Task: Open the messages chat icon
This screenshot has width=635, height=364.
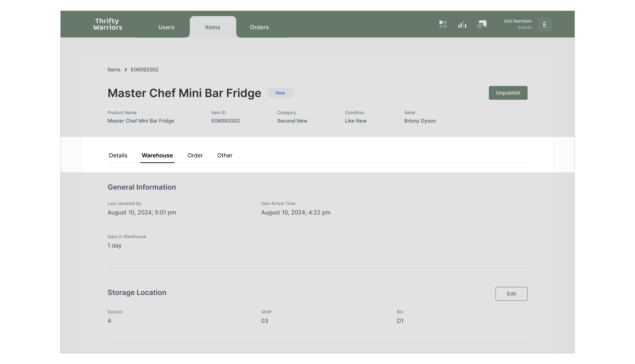Action: pyautogui.click(x=482, y=24)
